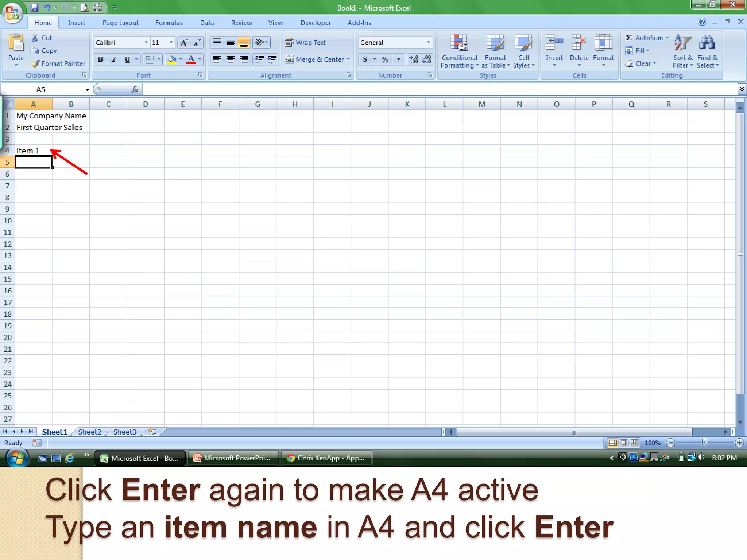Apply yellow Fill Color swatch

click(x=172, y=59)
